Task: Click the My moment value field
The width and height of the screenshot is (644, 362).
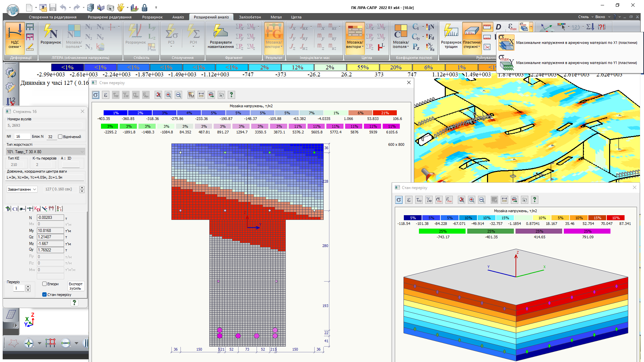Action: [50, 231]
